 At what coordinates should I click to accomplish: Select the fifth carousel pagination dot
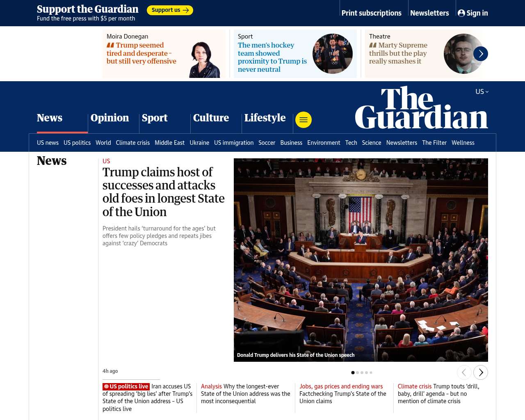[371, 372]
